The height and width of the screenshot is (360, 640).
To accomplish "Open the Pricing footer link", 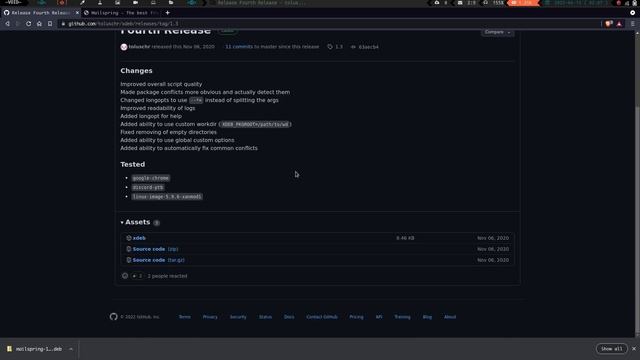I will click(356, 317).
